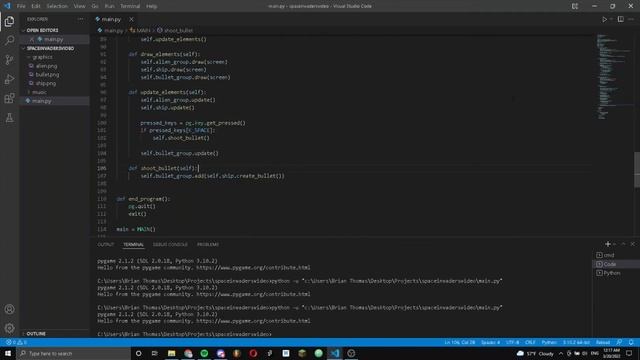The height and width of the screenshot is (360, 640).
Task: Open Task View on the taskbar
Action: tap(155, 353)
